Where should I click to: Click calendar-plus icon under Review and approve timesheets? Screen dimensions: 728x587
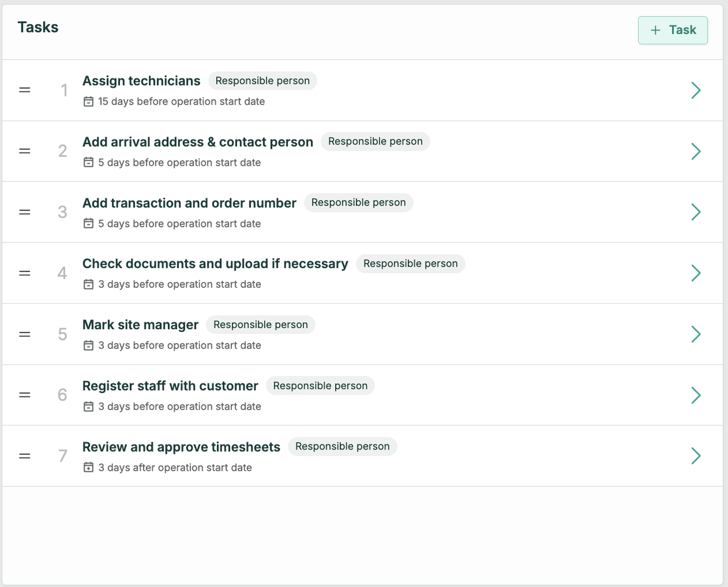[89, 468]
